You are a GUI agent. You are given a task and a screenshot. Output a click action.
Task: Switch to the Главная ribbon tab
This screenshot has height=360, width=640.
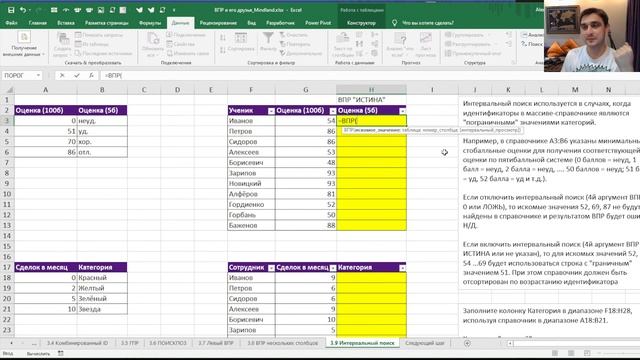pyautogui.click(x=38, y=23)
